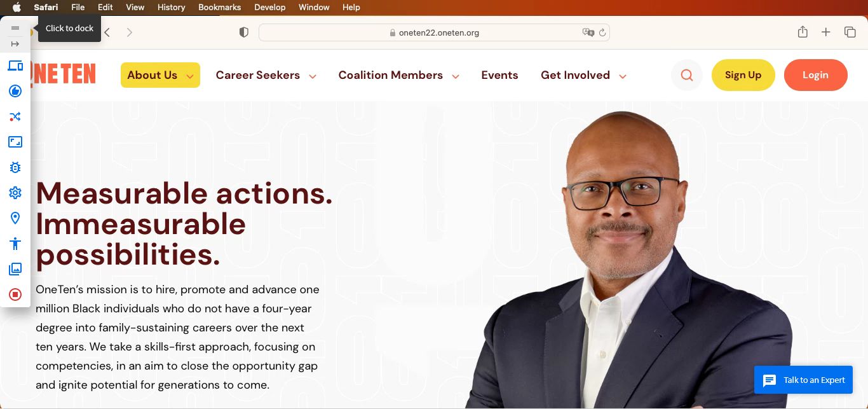Open the bug report tool icon
The image size is (868, 409).
click(15, 167)
